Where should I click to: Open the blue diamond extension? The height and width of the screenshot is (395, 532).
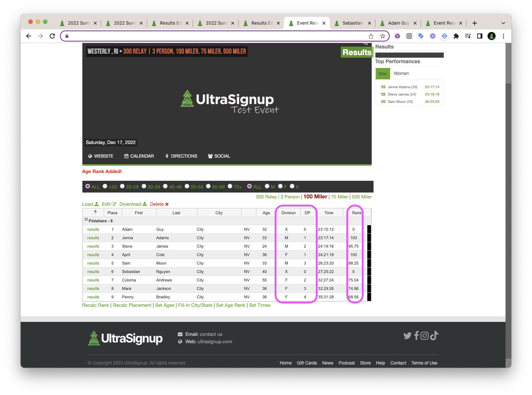point(444,36)
